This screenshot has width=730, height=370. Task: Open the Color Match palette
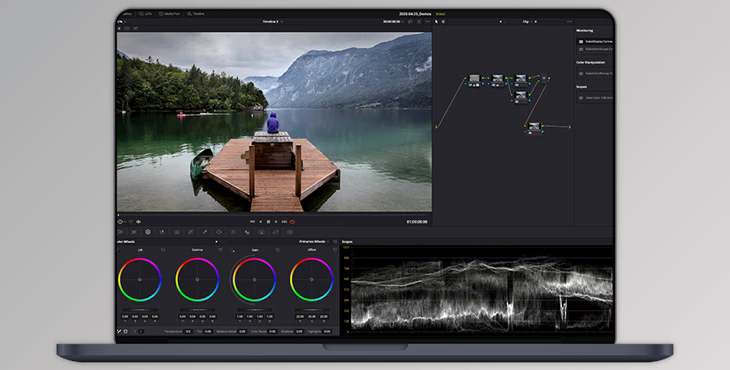(x=134, y=232)
